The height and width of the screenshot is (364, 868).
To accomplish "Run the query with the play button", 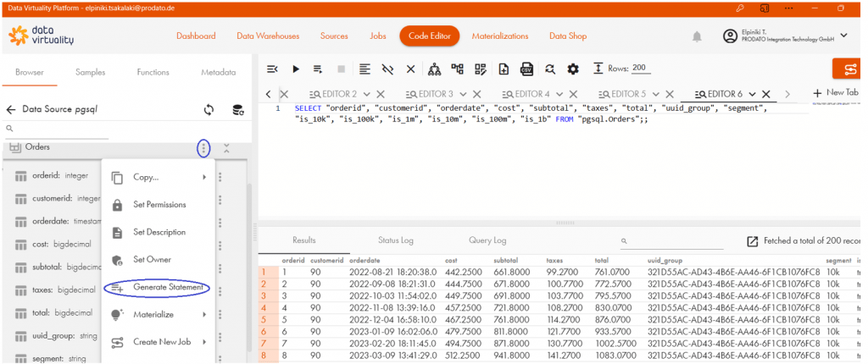I will 296,69.
